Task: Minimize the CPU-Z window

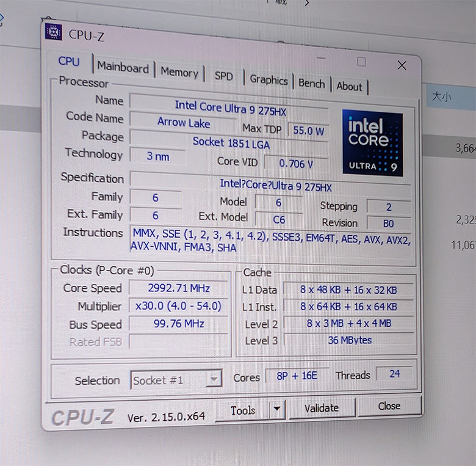Action: 321,58
